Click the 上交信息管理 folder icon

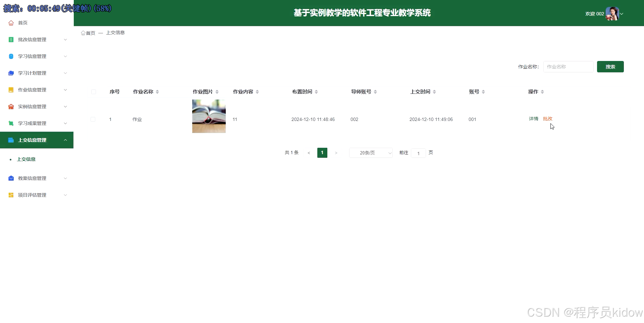tap(11, 140)
